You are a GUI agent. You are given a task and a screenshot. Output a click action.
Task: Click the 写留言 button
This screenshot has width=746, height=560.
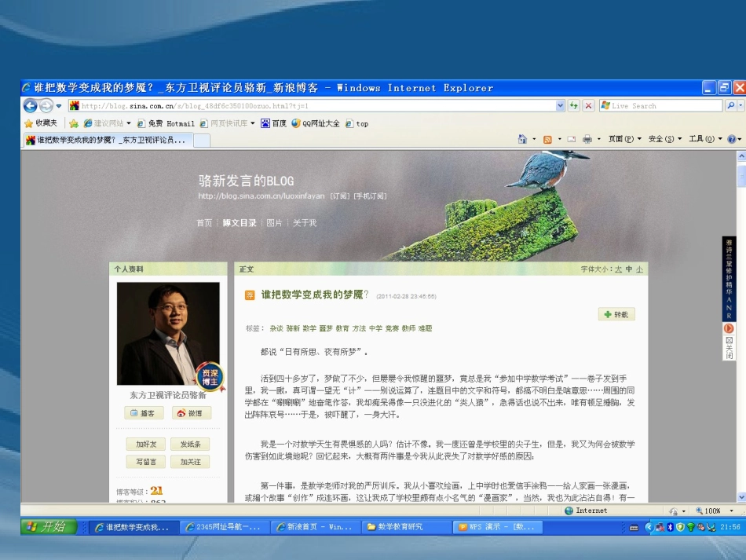(x=145, y=462)
